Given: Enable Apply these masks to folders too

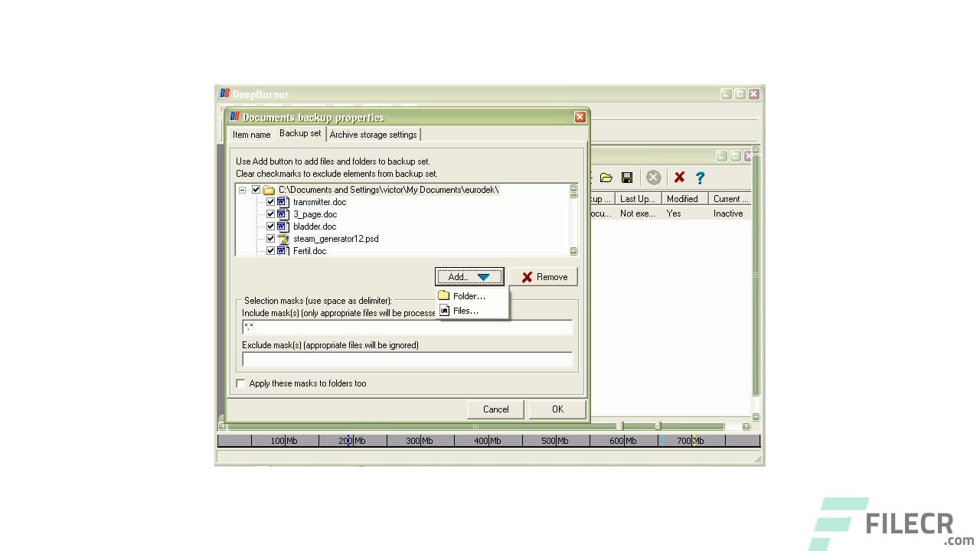Looking at the screenshot, I should pyautogui.click(x=241, y=383).
